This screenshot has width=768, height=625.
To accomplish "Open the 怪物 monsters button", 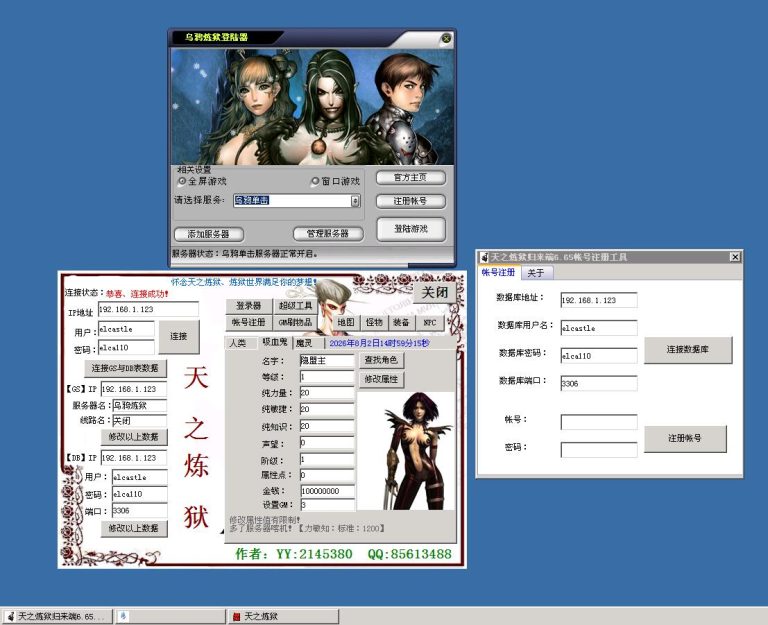I will (x=374, y=322).
